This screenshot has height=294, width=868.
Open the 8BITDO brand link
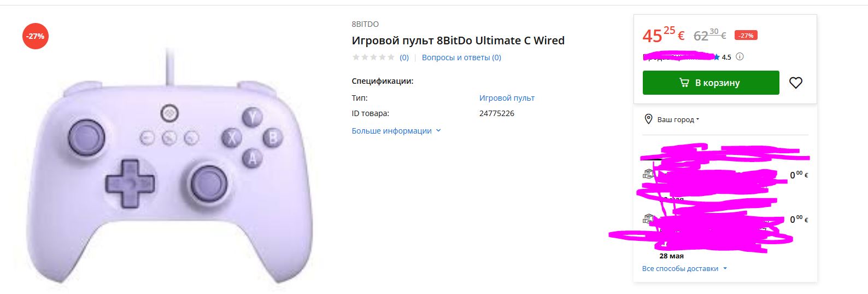pos(365,24)
